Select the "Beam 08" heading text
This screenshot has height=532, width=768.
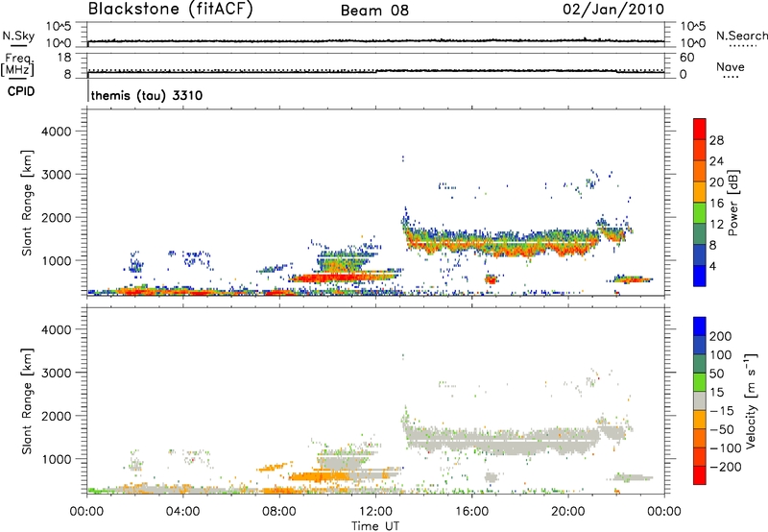[374, 11]
